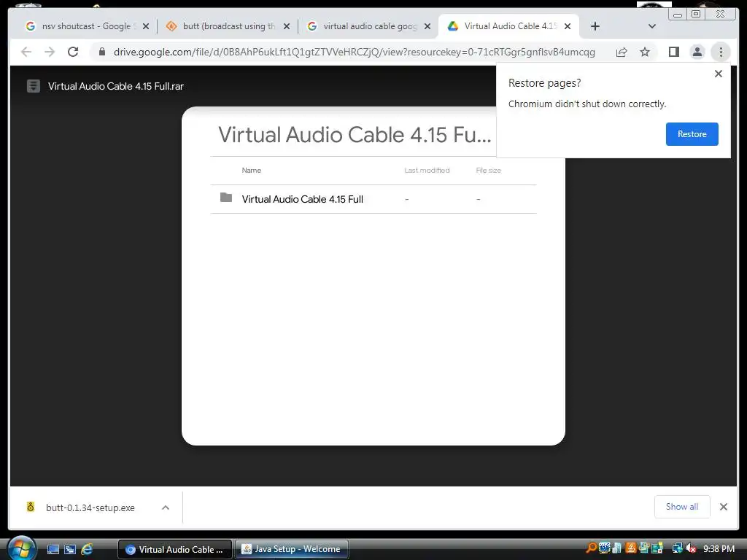The image size is (747, 560).
Task: Switch to the Virtual Audio Cable taskbar button
Action: point(175,550)
